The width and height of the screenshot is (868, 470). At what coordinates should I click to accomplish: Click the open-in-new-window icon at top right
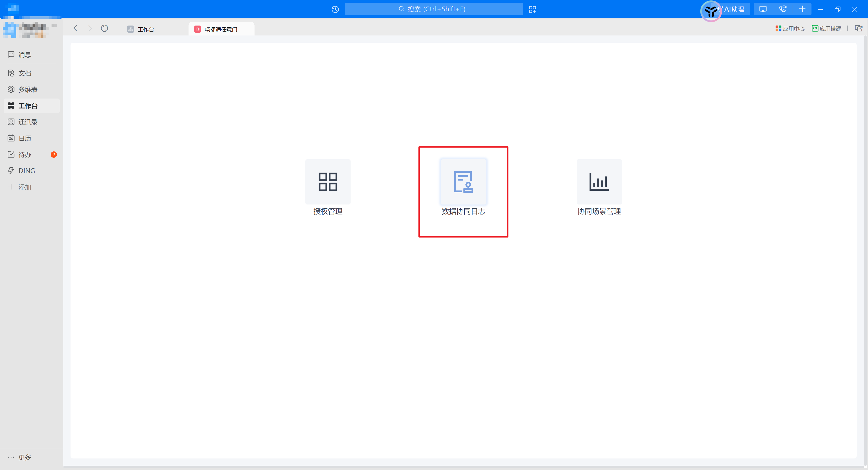coord(859,29)
